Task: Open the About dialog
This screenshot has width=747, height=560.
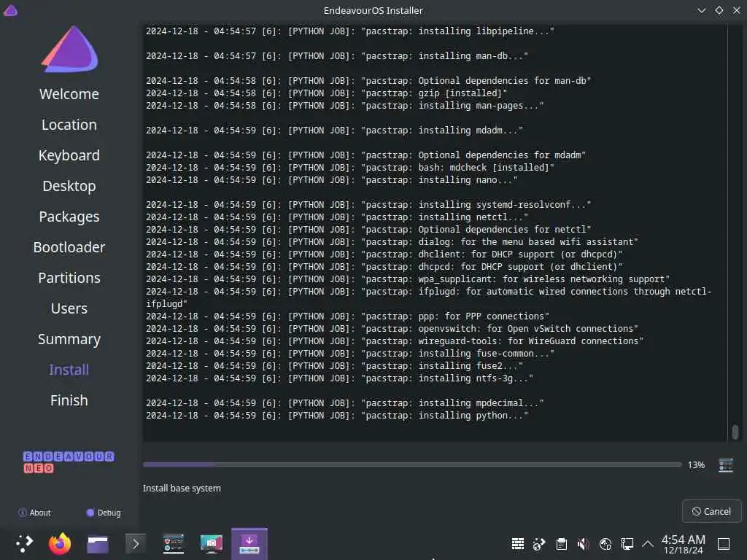Action: tap(34, 513)
